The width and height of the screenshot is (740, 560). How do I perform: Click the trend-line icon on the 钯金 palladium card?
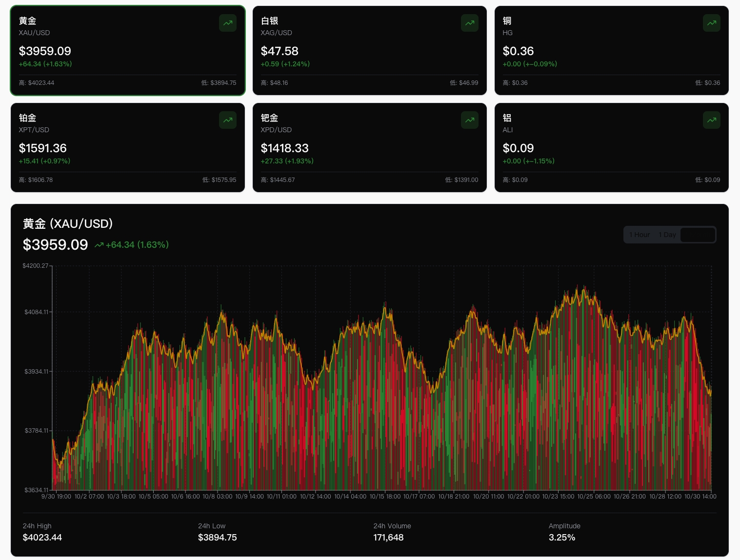pyautogui.click(x=469, y=120)
